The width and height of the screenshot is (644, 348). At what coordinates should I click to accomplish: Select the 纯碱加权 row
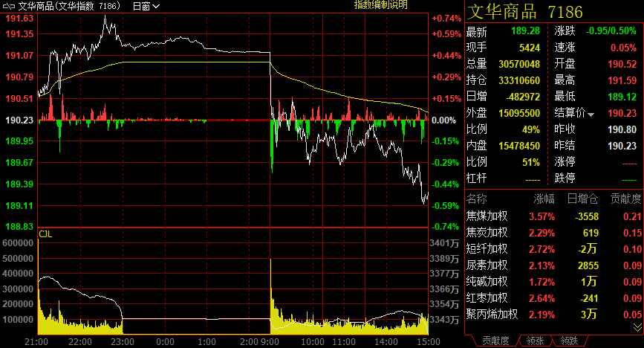click(487, 281)
